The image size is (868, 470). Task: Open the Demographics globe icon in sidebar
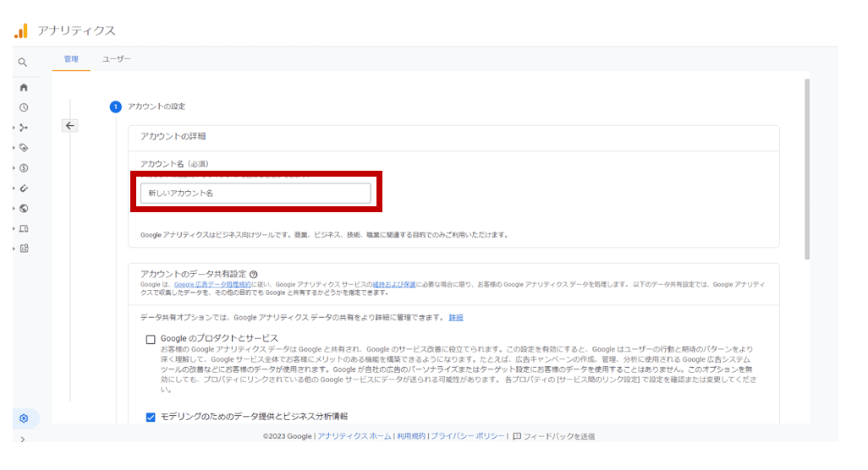[x=24, y=209]
